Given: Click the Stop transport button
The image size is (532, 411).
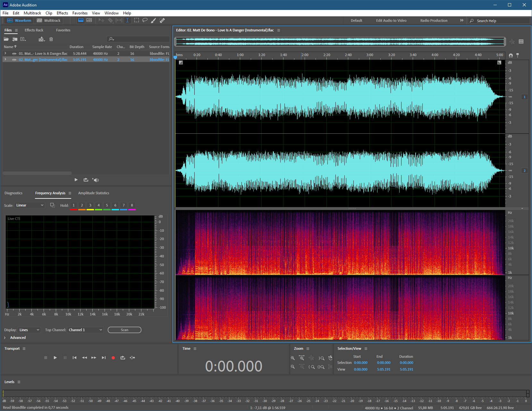Looking at the screenshot, I should [x=46, y=357].
